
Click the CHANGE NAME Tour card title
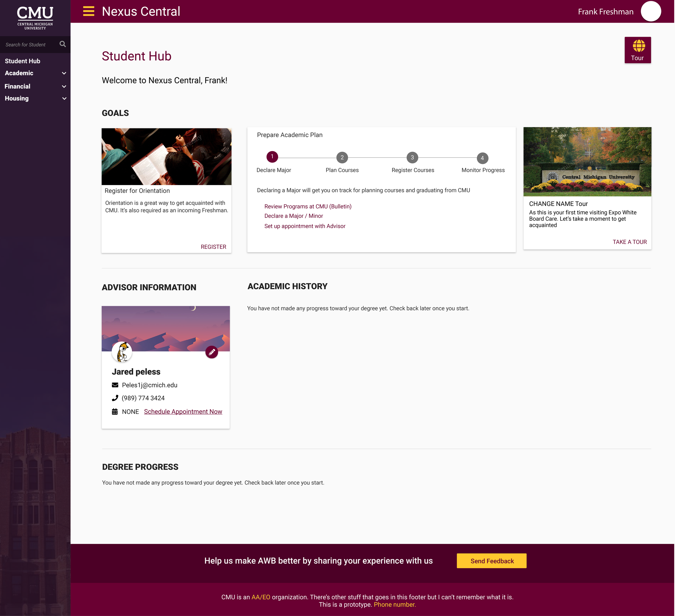pyautogui.click(x=558, y=204)
